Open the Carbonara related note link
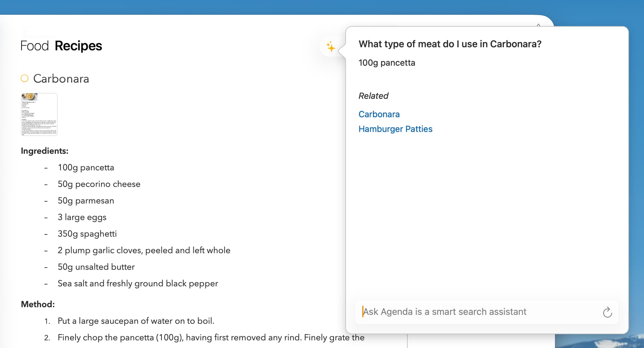 click(379, 114)
